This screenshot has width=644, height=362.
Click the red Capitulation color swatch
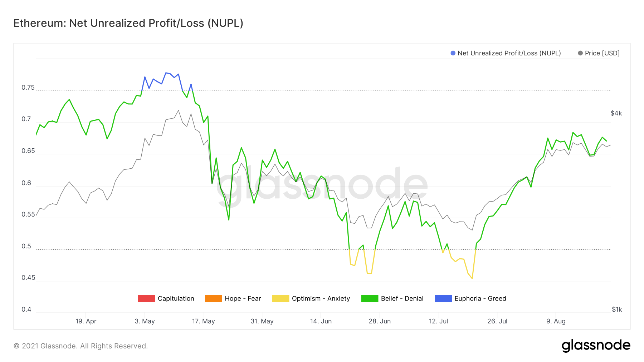[x=146, y=298]
